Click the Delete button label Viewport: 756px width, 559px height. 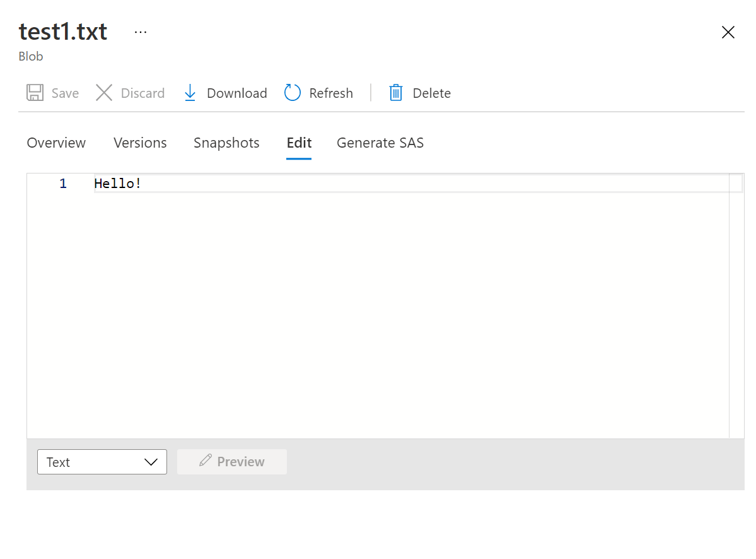tap(431, 93)
